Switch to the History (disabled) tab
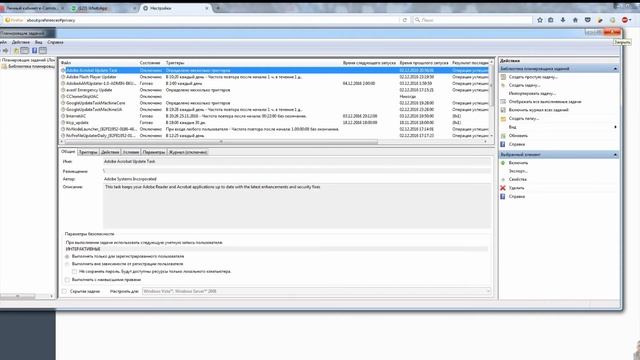The width and height of the screenshot is (640, 360). pyautogui.click(x=188, y=152)
